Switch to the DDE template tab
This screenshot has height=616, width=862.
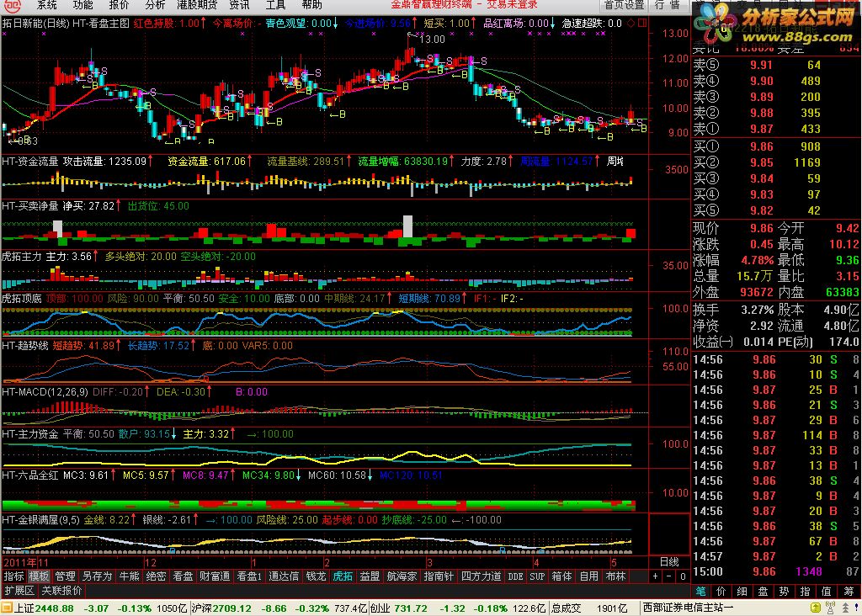click(515, 576)
